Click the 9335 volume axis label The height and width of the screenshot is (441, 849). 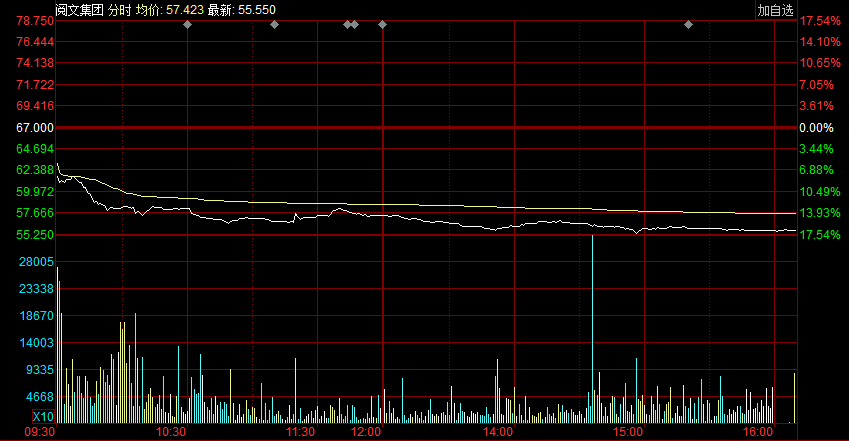click(40, 369)
